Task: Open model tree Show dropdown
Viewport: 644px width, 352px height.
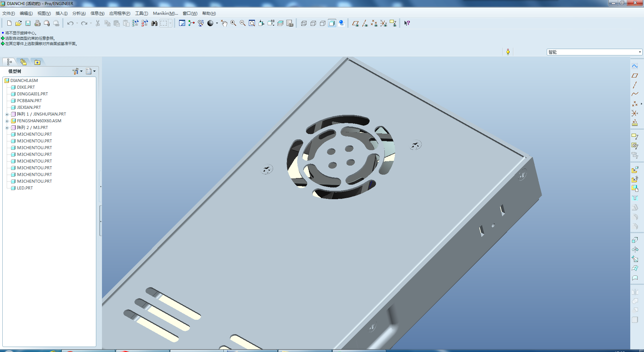Action: (x=91, y=71)
